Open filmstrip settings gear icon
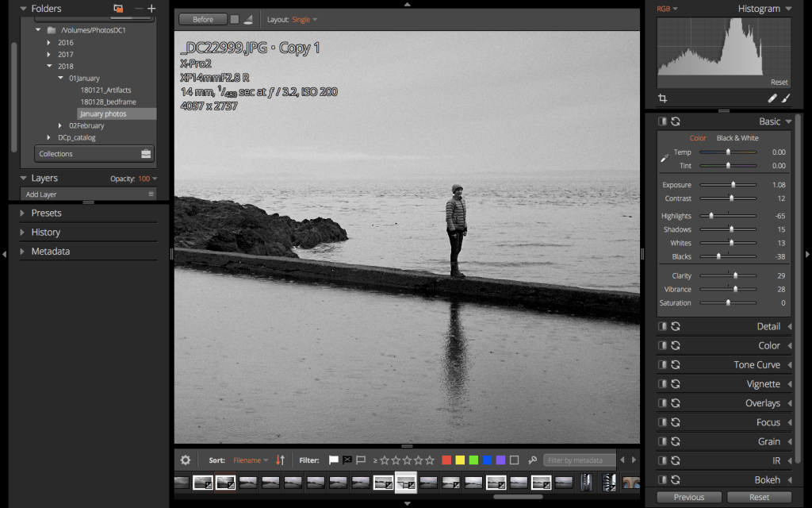The width and height of the screenshot is (812, 508). 186,460
